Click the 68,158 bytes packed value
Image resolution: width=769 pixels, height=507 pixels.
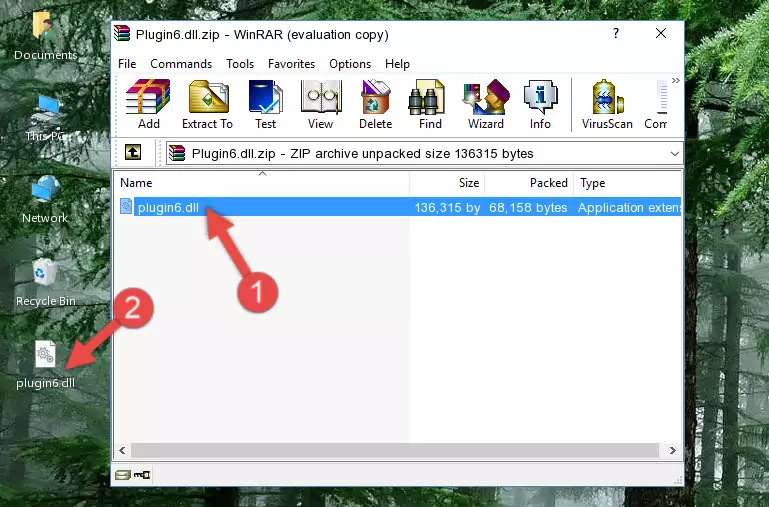[x=528, y=207]
